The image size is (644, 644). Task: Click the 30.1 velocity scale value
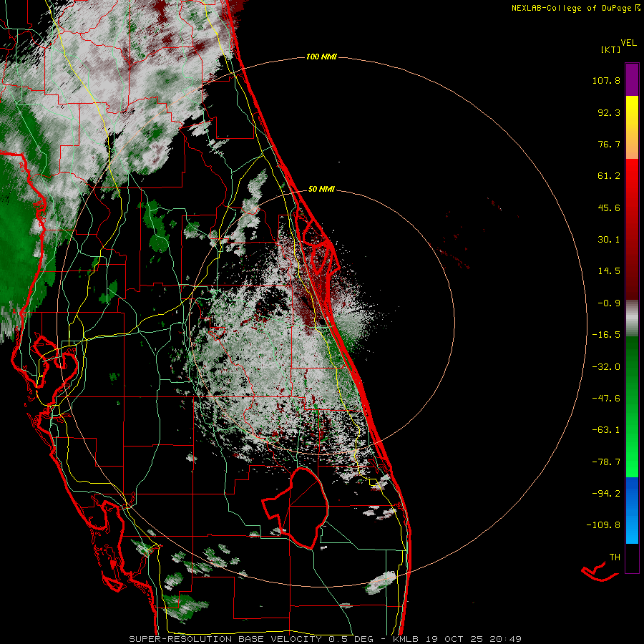click(x=609, y=240)
